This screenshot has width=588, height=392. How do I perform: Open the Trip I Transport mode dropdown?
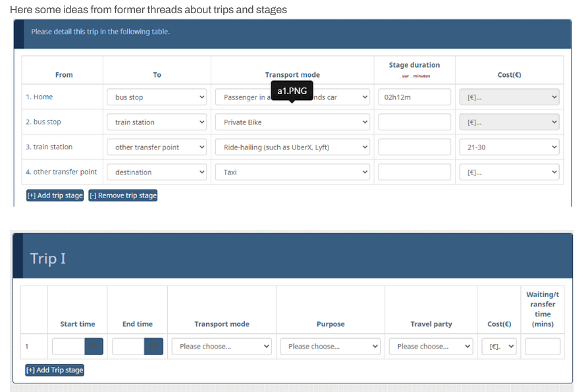(x=221, y=347)
